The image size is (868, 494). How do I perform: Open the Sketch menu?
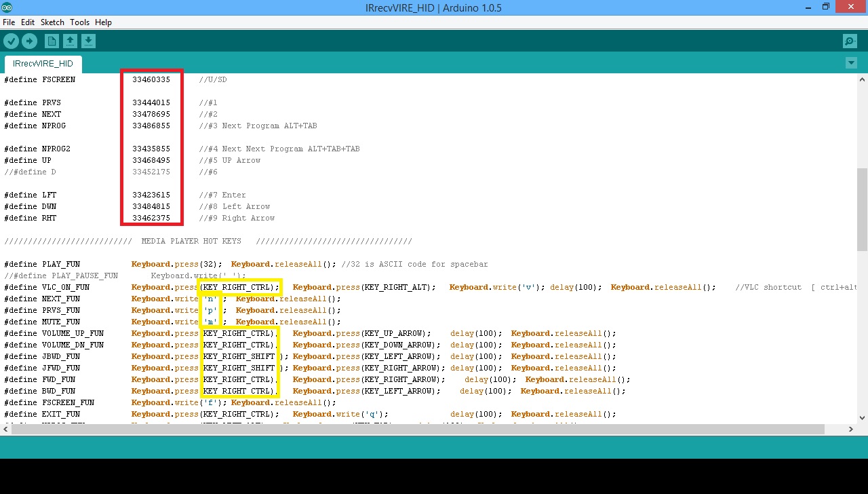[52, 22]
